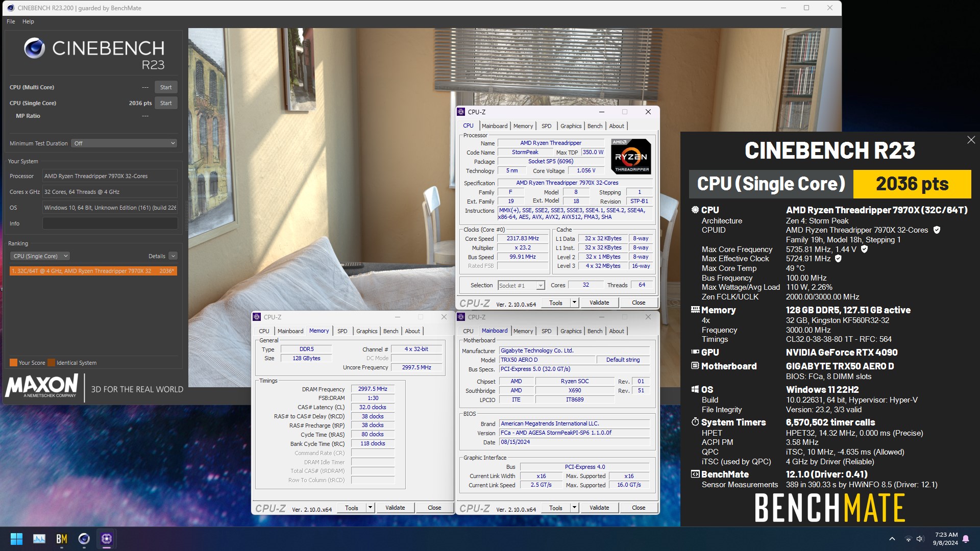Open Tools dropdown arrow in Mainboard CPU-Z

point(574,508)
